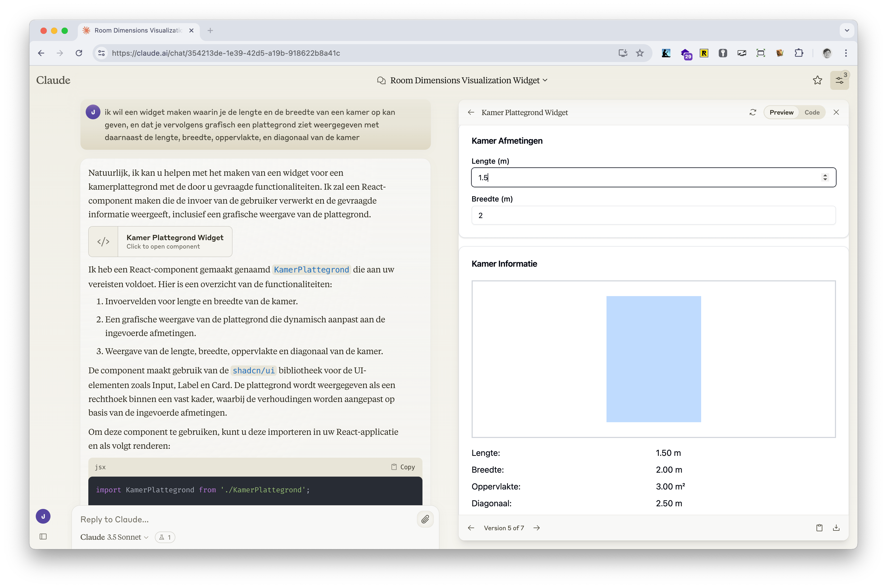Open the yellow R extension

coord(704,53)
